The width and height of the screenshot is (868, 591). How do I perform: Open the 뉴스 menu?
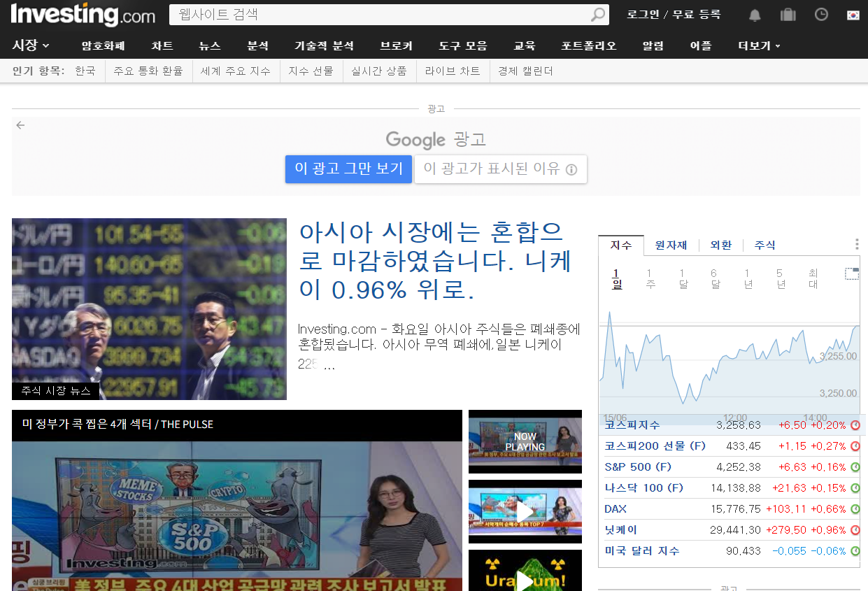210,46
